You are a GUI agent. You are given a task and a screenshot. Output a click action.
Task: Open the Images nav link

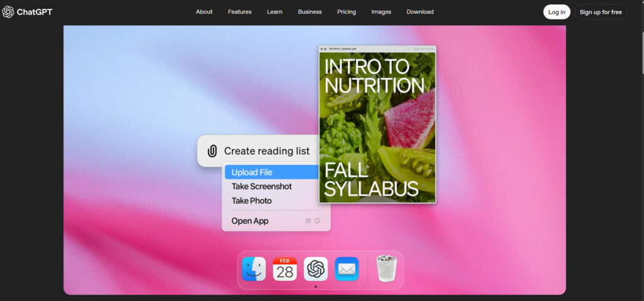pos(381,12)
